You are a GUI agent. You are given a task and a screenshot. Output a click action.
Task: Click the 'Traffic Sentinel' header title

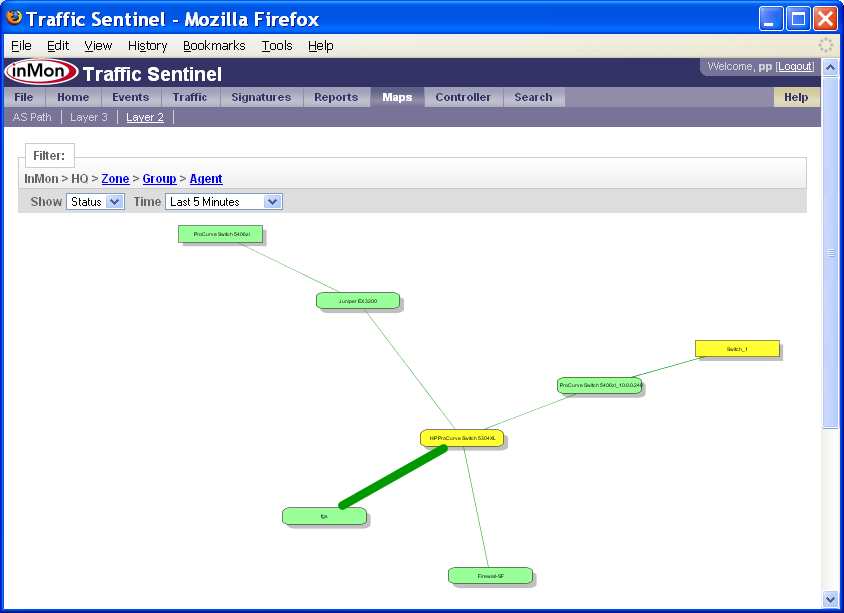[x=152, y=74]
